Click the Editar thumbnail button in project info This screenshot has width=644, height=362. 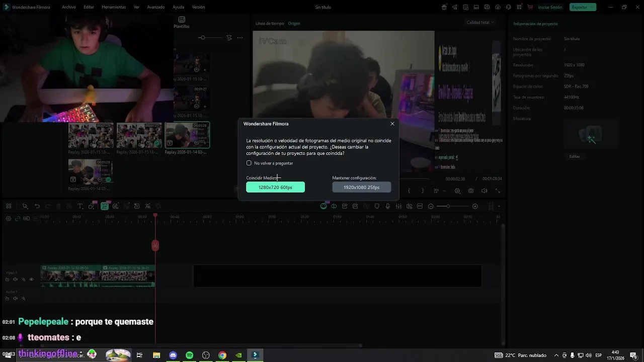[575, 156]
